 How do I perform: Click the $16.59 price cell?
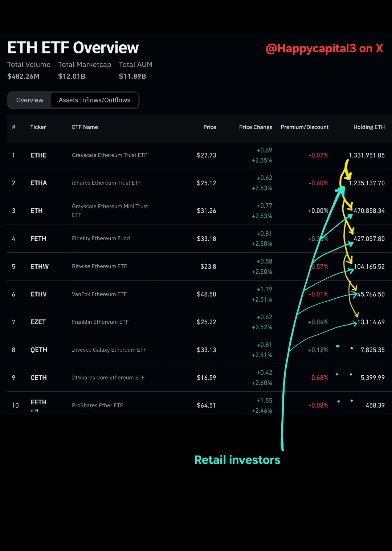[x=207, y=378]
